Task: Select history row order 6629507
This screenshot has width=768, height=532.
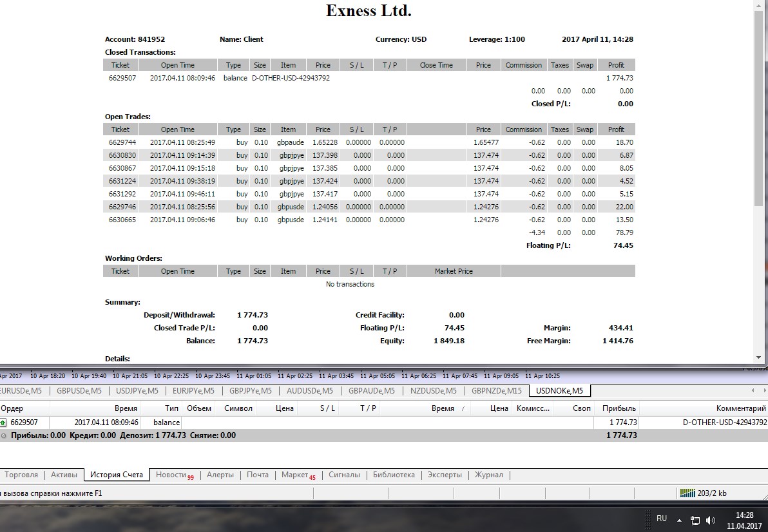Action: point(384,423)
